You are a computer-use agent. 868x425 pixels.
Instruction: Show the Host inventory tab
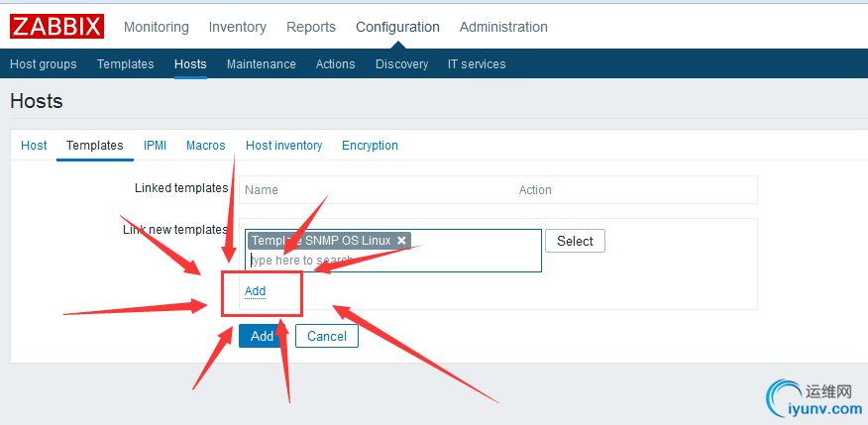coord(283,146)
